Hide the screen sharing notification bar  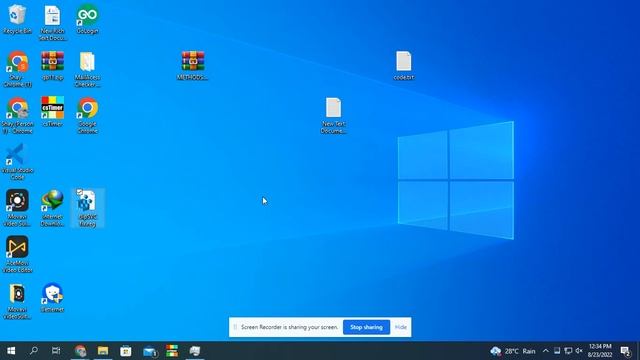(400, 327)
